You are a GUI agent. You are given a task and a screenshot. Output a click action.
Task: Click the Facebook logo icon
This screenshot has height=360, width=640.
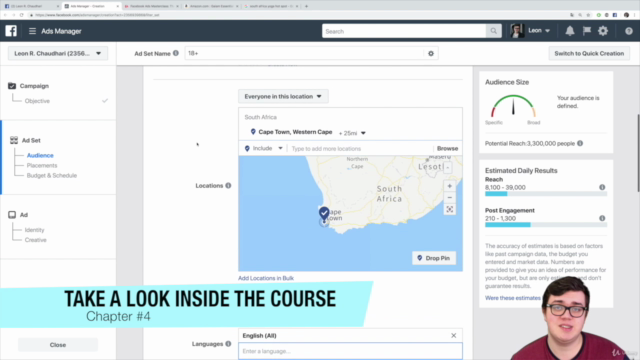click(x=11, y=31)
